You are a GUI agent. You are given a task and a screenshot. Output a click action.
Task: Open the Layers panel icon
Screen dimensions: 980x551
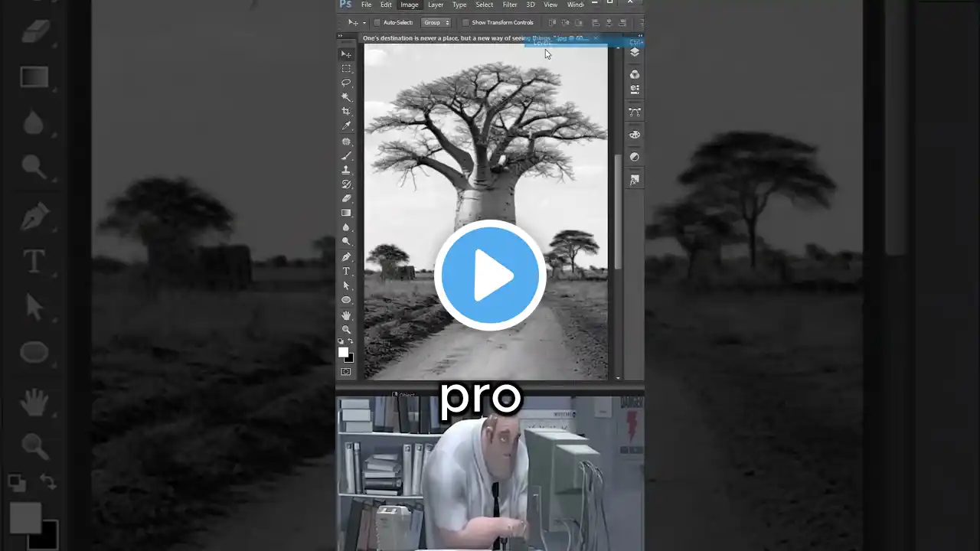[635, 52]
